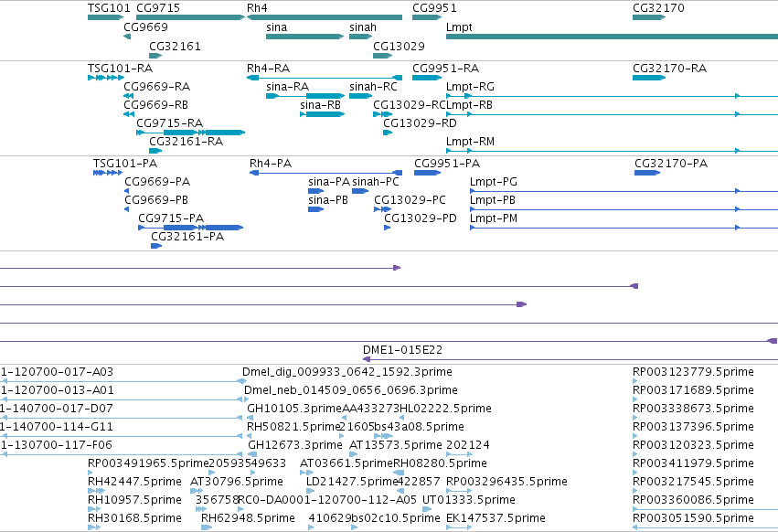Click the CG9669-PA protein label
Viewport: 778px width, 532px height.
point(157,182)
